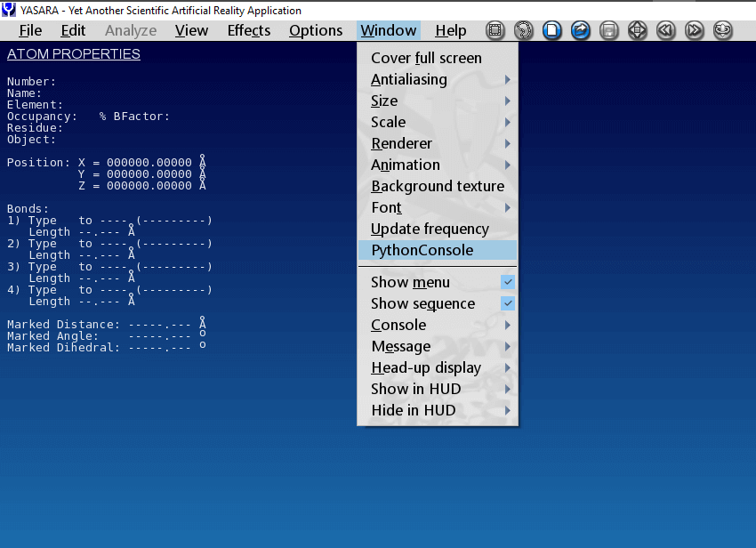Click the double-left rewind arrows icon

(x=666, y=30)
